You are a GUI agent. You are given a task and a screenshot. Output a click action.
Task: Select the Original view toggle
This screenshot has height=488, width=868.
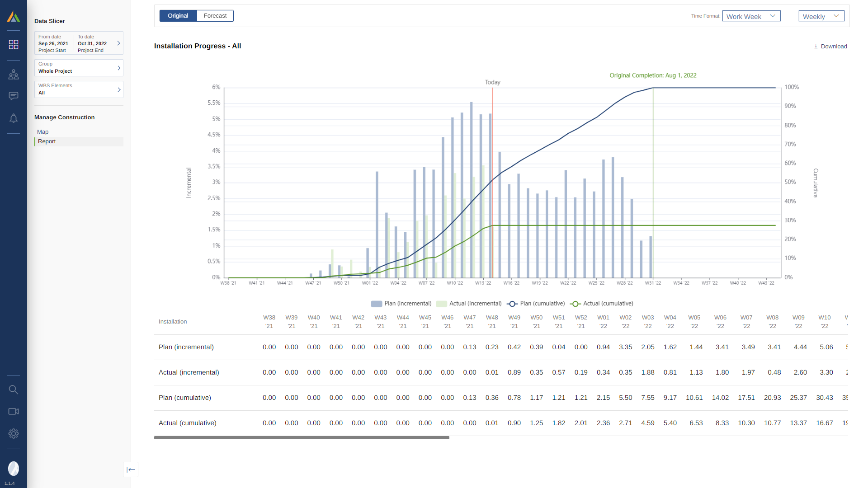coord(178,16)
